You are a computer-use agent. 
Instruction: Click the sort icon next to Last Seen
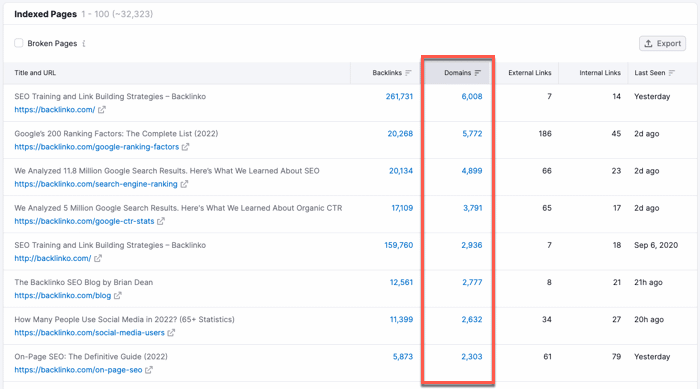click(x=672, y=73)
